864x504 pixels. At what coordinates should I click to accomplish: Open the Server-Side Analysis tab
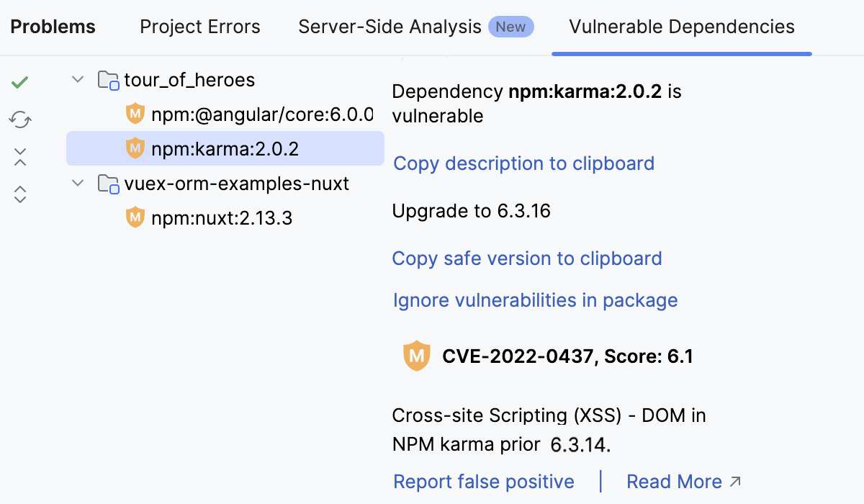click(x=389, y=27)
